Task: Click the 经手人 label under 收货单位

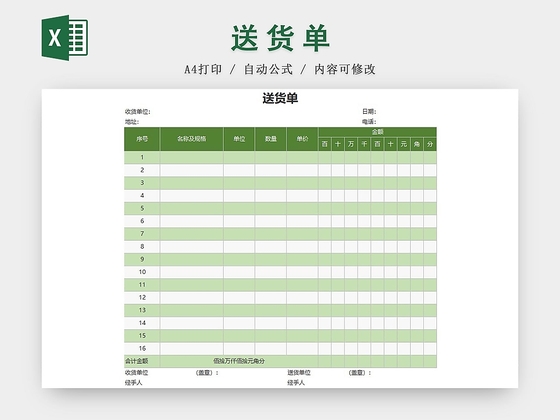Action: click(x=134, y=383)
